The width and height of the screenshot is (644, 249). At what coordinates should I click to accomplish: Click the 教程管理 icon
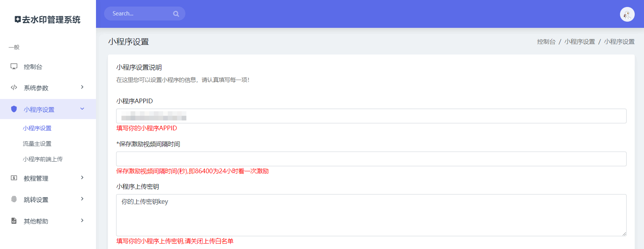(x=14, y=178)
